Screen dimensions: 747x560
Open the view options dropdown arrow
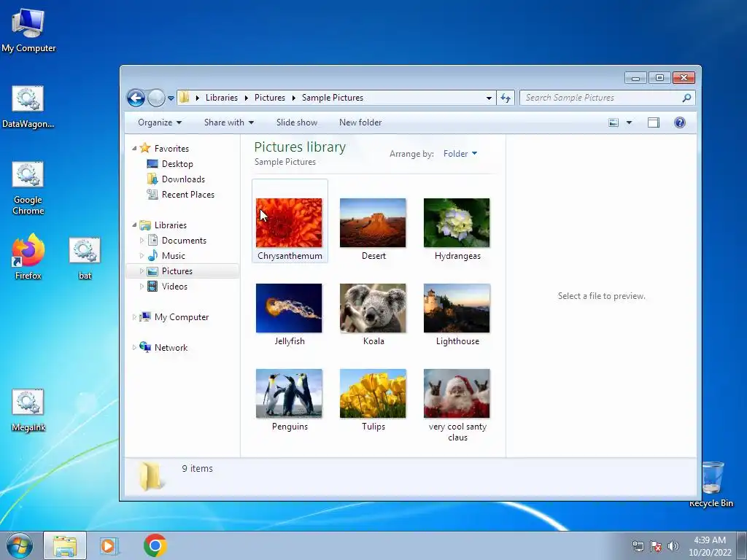coord(629,122)
